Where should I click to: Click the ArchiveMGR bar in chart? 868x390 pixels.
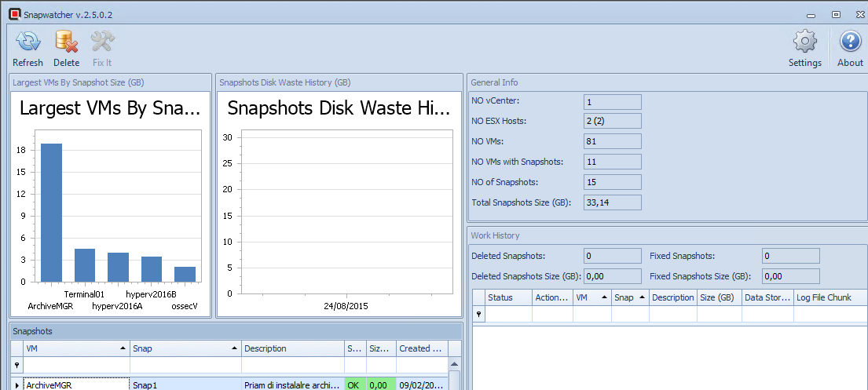(52, 213)
